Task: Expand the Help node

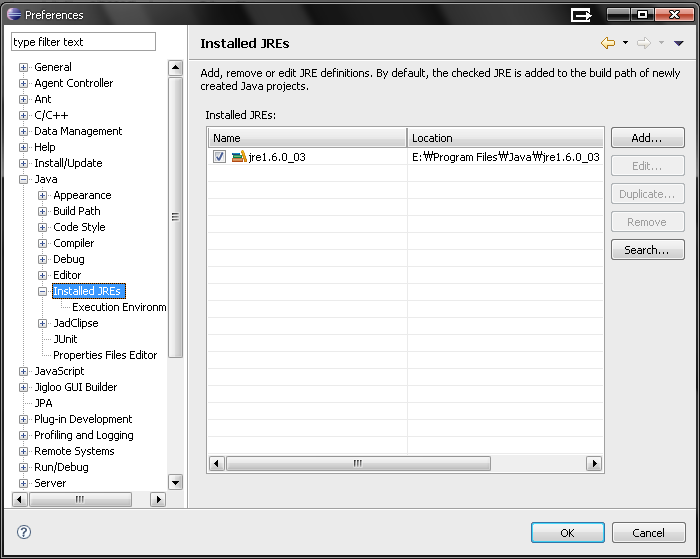Action: [23, 147]
